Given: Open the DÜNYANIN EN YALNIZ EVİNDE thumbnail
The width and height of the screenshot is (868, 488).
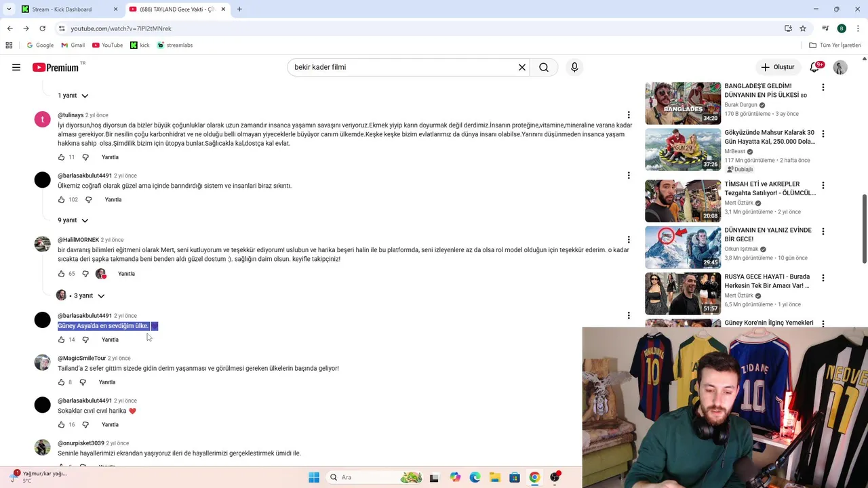Looking at the screenshot, I should tap(683, 247).
